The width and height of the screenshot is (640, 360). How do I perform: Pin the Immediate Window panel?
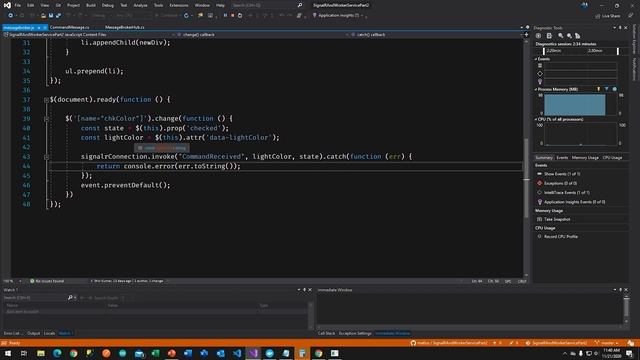point(620,290)
